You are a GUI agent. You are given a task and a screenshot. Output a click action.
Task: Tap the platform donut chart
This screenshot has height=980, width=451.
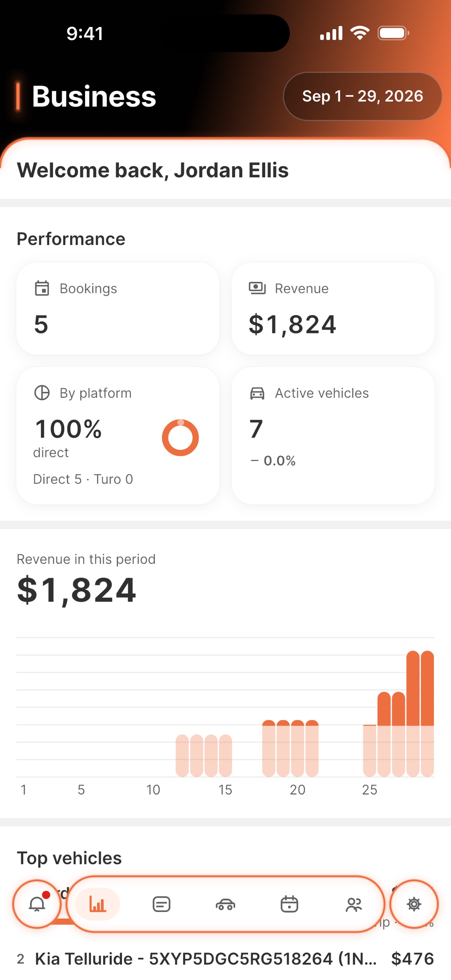pyautogui.click(x=180, y=437)
